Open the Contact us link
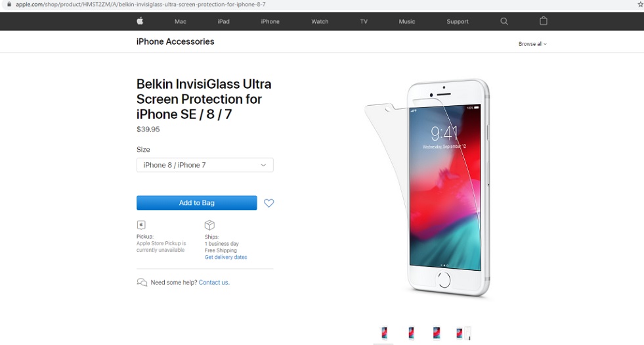 (x=214, y=283)
